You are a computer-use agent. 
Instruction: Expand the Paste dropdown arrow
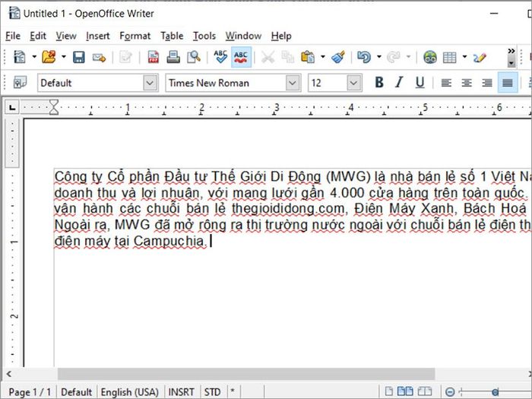[323, 57]
